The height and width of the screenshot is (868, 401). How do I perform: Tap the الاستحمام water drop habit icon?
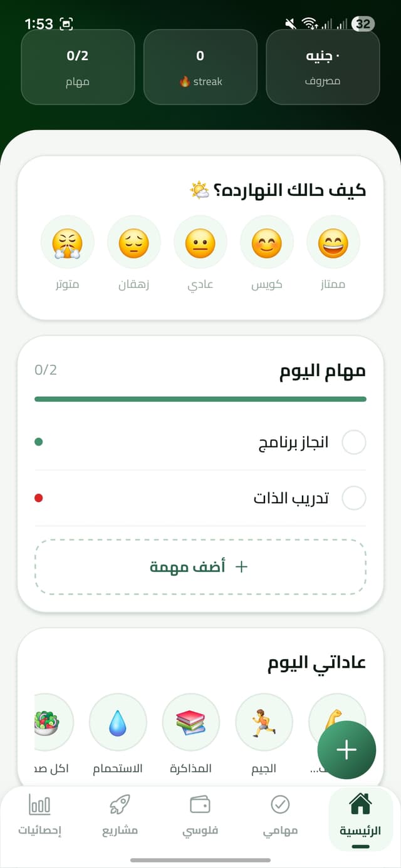click(118, 722)
